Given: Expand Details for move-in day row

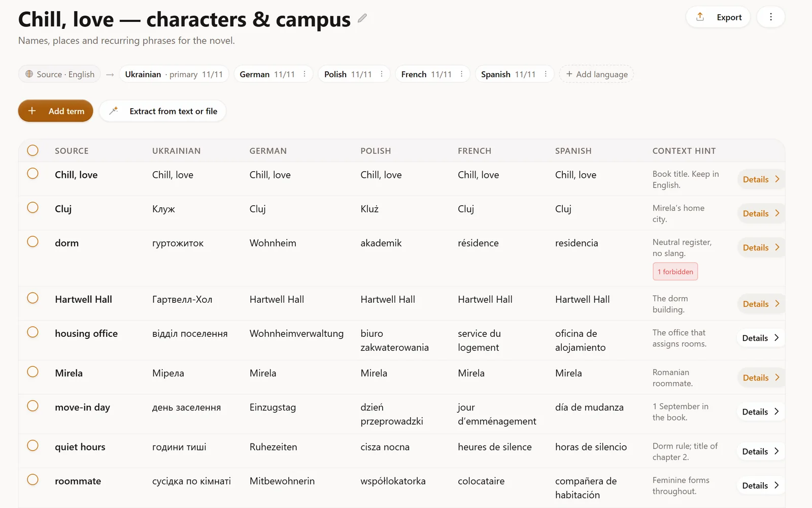Looking at the screenshot, I should (x=761, y=411).
